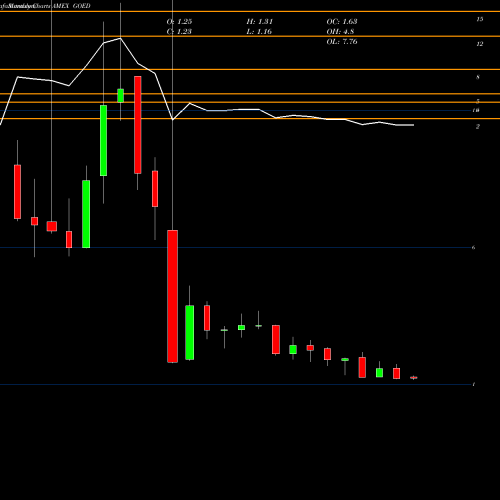Click the price axis label "12"

tap(480, 44)
